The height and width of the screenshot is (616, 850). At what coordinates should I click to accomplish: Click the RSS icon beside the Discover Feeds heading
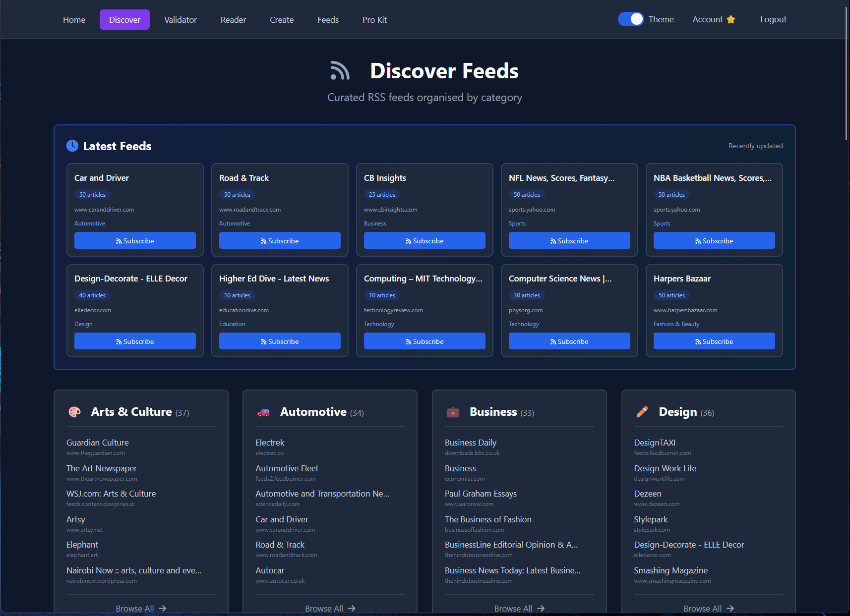click(339, 71)
